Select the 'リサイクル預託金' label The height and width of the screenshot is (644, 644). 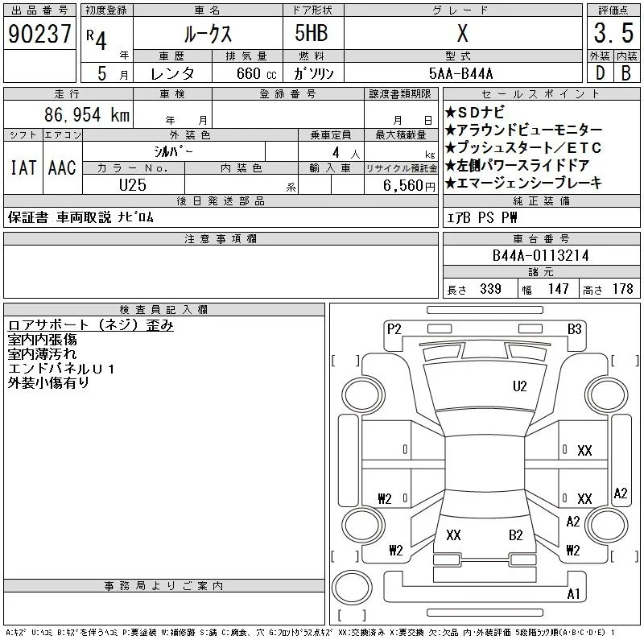tap(401, 168)
